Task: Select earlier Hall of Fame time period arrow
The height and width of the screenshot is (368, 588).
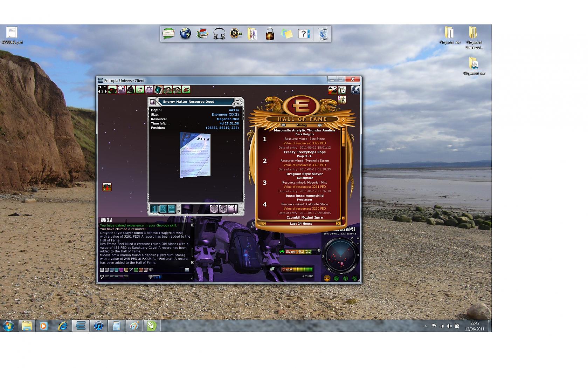Action: pos(264,224)
